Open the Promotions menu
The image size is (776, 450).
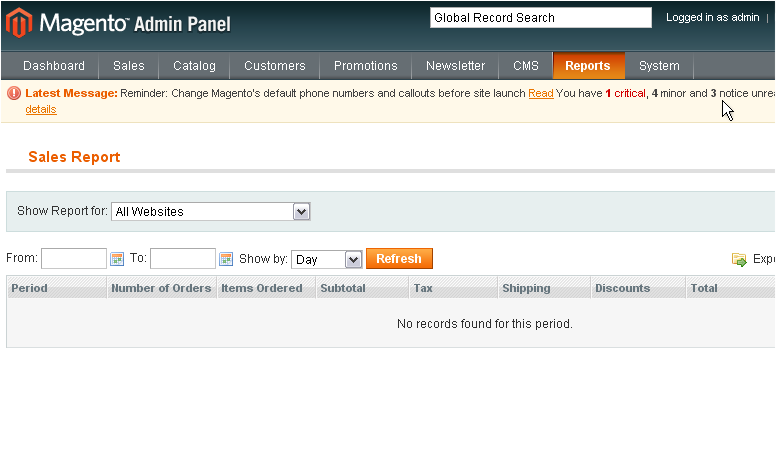pyautogui.click(x=365, y=66)
